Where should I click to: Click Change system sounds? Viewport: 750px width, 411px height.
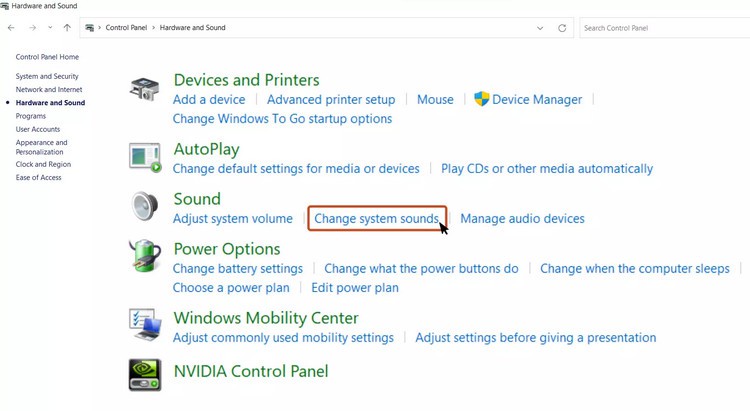[376, 219]
